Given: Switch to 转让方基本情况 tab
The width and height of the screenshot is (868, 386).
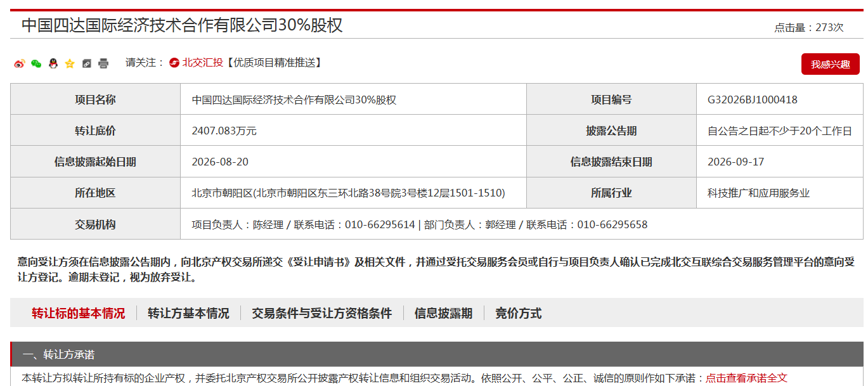Looking at the screenshot, I should (188, 313).
